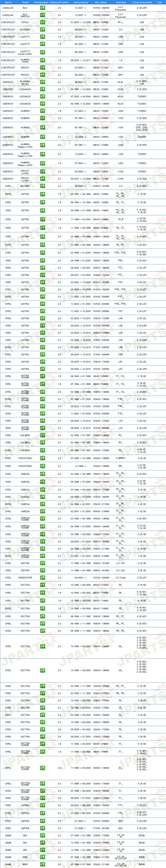The height and width of the screenshot is (868, 166).
Task: Click the 01.2006 -> production years cell
Action: 80,828
